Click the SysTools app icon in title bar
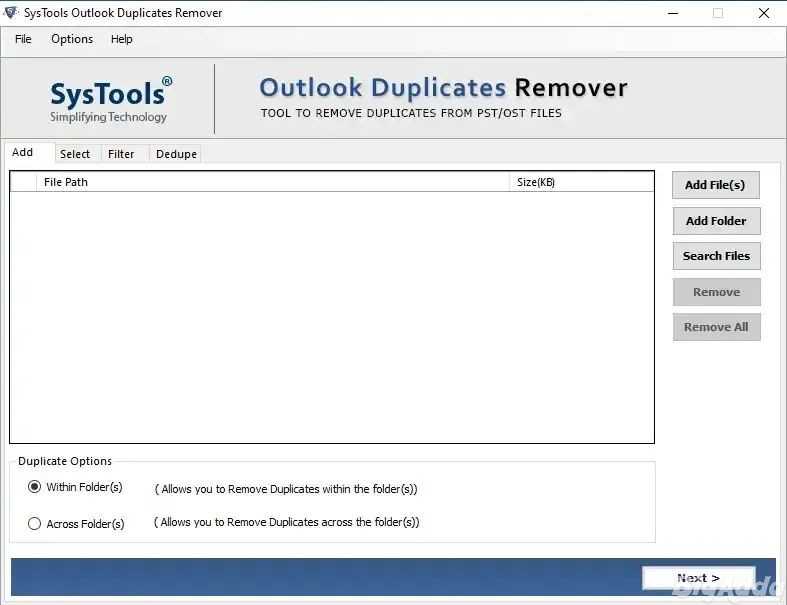This screenshot has height=605, width=787. pos(10,13)
